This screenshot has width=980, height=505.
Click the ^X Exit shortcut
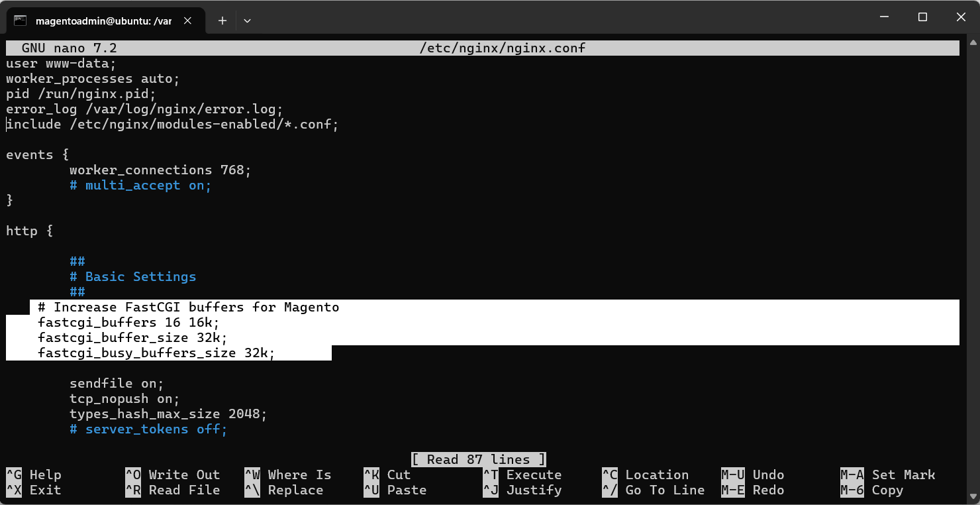pos(34,490)
